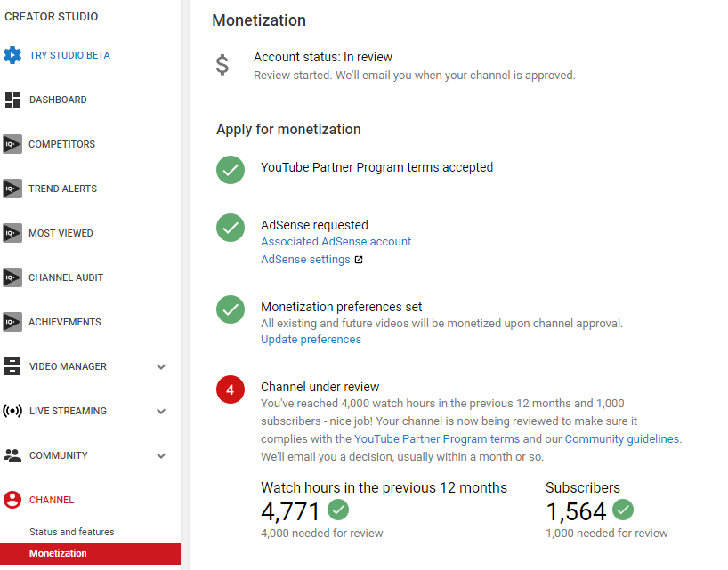The image size is (728, 570).
Task: Click the Most Viewed IQ icon
Action: (12, 233)
